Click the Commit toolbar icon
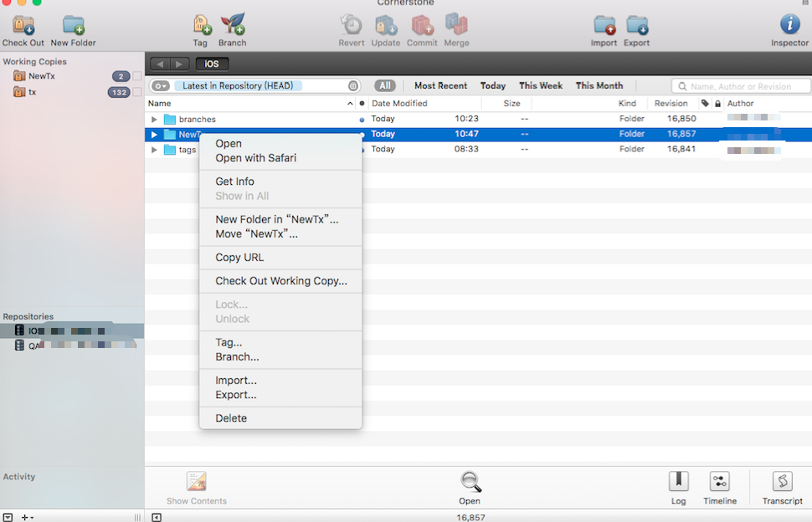Viewport: 812px width, 522px height. click(x=422, y=25)
